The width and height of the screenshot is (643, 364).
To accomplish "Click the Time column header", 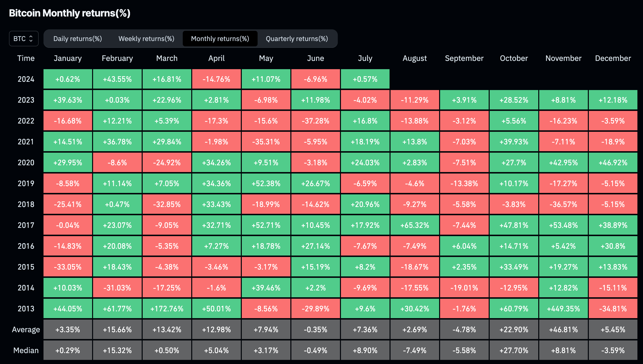I will 26,58.
